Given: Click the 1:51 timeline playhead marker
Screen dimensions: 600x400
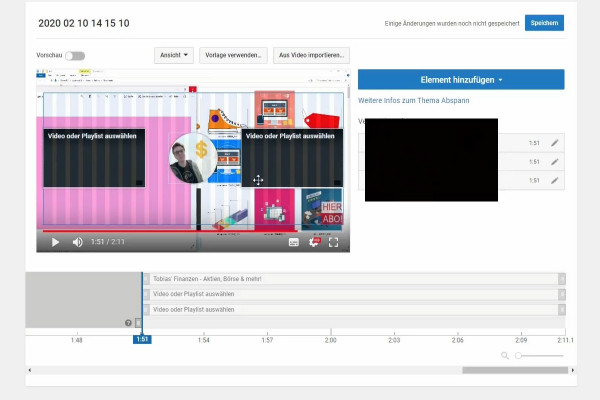Looking at the screenshot, I should click(x=142, y=340).
